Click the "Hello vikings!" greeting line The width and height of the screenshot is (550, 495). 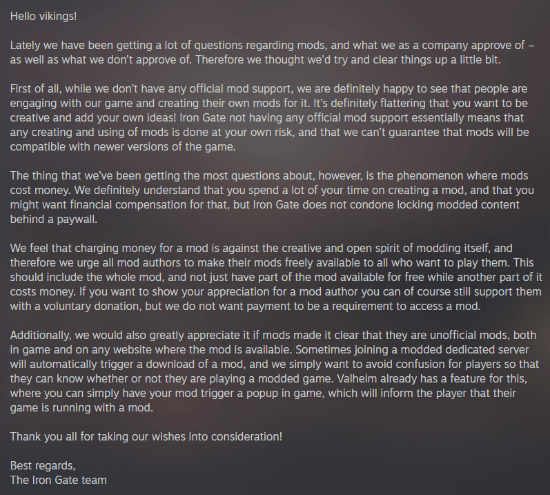(x=43, y=16)
